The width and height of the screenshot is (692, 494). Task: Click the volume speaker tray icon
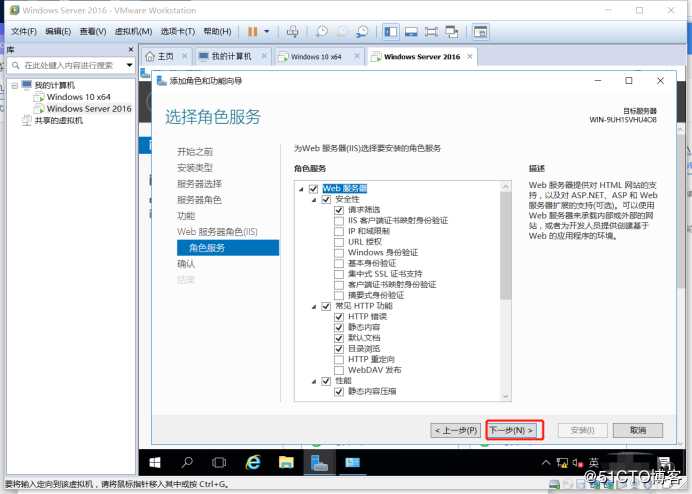577,462
